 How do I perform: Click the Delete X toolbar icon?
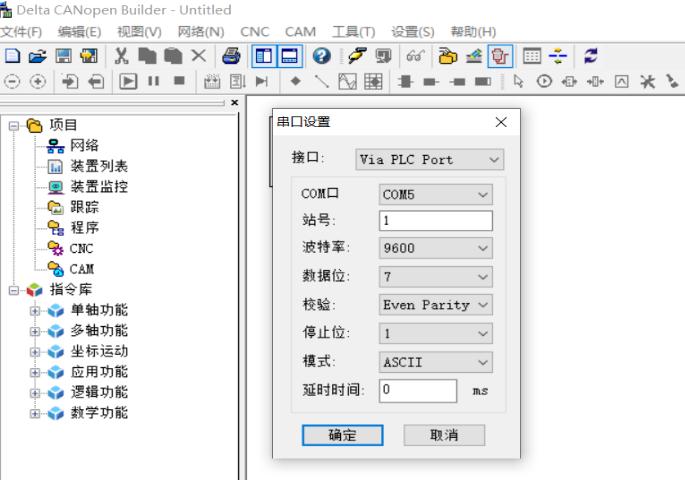pyautogui.click(x=199, y=56)
